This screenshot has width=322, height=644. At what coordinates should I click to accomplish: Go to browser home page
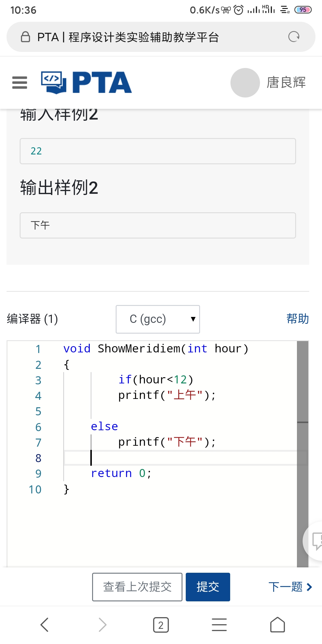coord(277,625)
